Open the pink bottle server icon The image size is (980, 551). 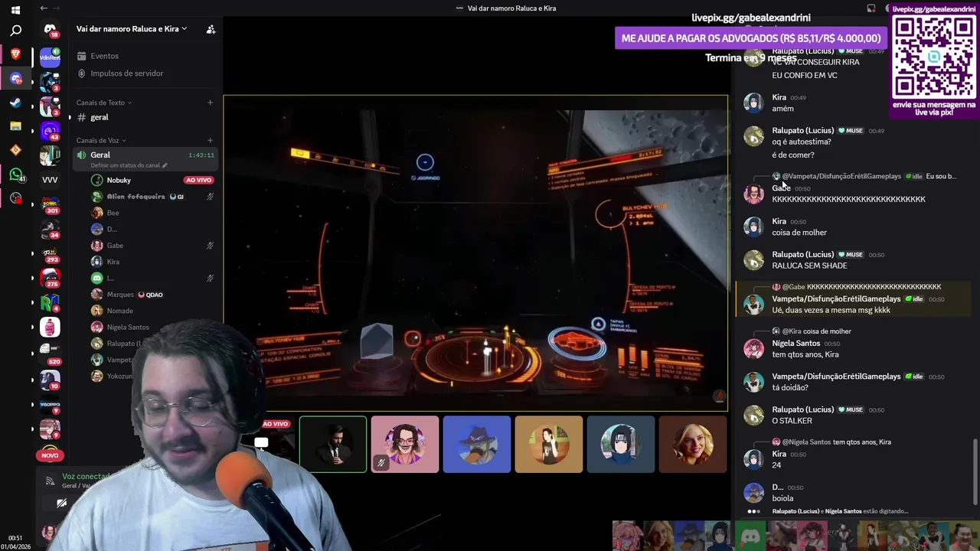coord(50,328)
